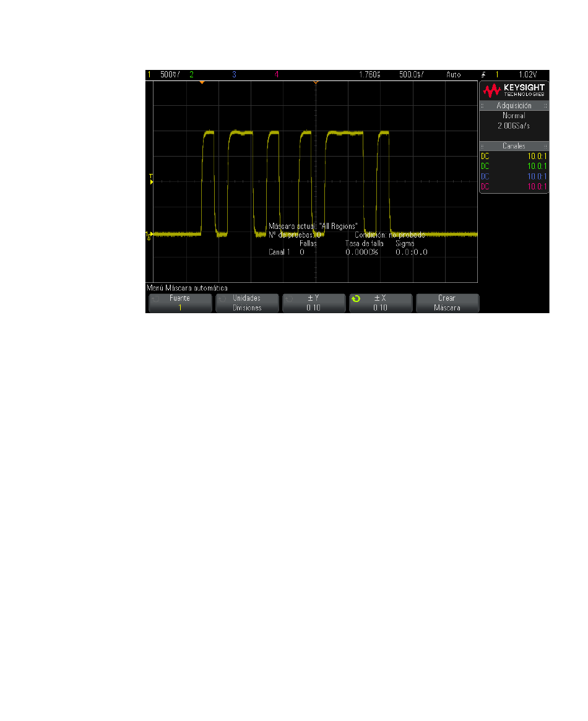Click the hollow orange marker at top center
The width and height of the screenshot is (588, 721).
click(x=316, y=82)
